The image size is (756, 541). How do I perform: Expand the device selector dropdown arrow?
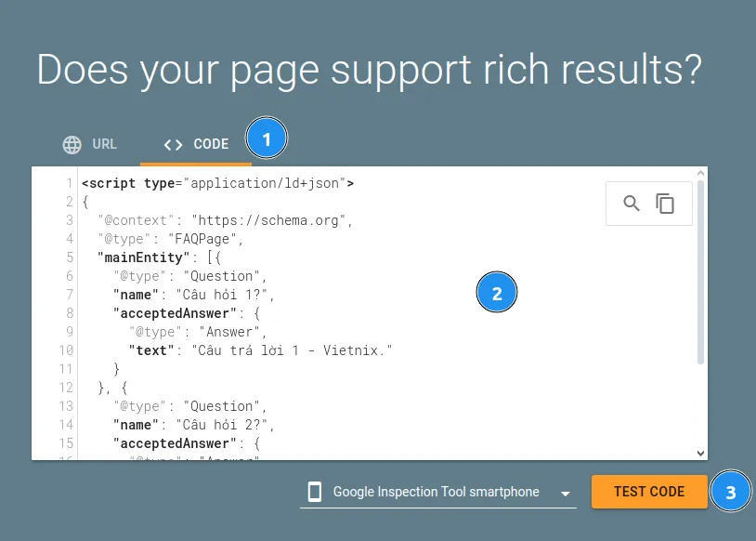pyautogui.click(x=565, y=494)
